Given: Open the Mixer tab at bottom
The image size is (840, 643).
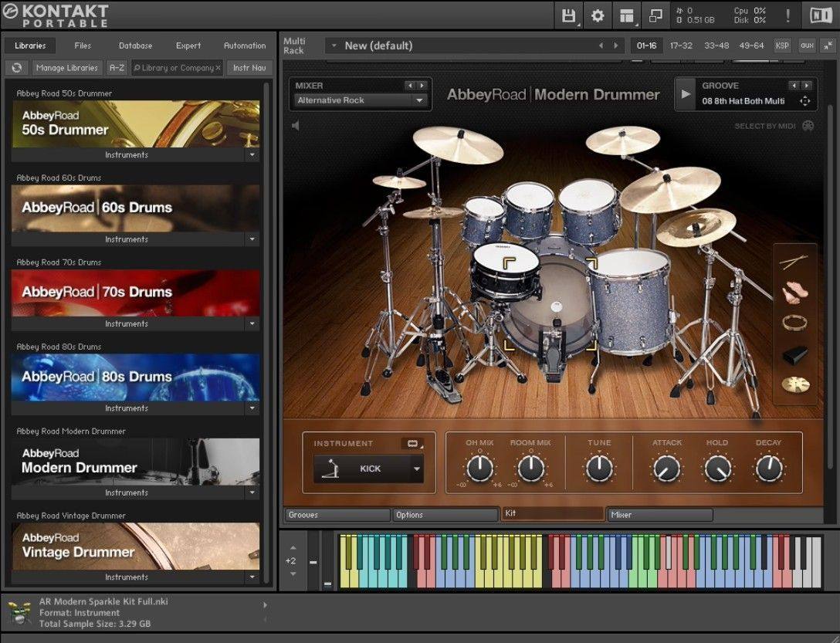Looking at the screenshot, I should (x=659, y=515).
